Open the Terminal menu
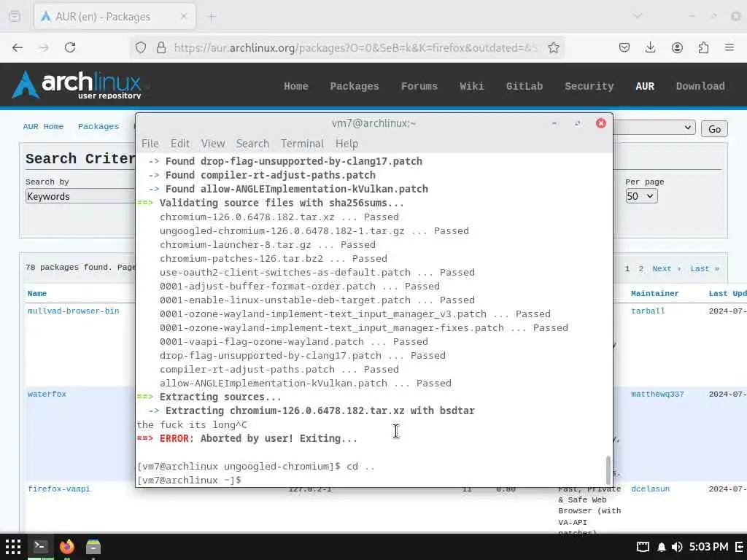The width and height of the screenshot is (747, 560). click(302, 144)
